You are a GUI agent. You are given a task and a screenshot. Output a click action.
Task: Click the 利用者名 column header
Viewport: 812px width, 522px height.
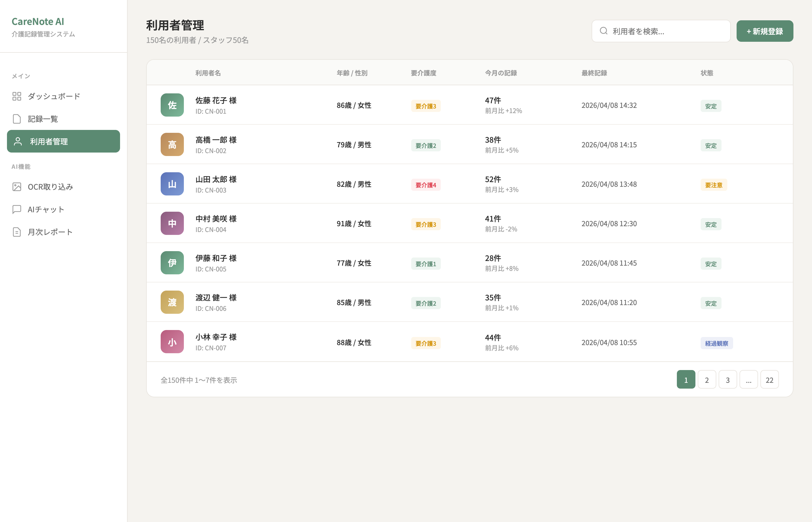pos(208,73)
